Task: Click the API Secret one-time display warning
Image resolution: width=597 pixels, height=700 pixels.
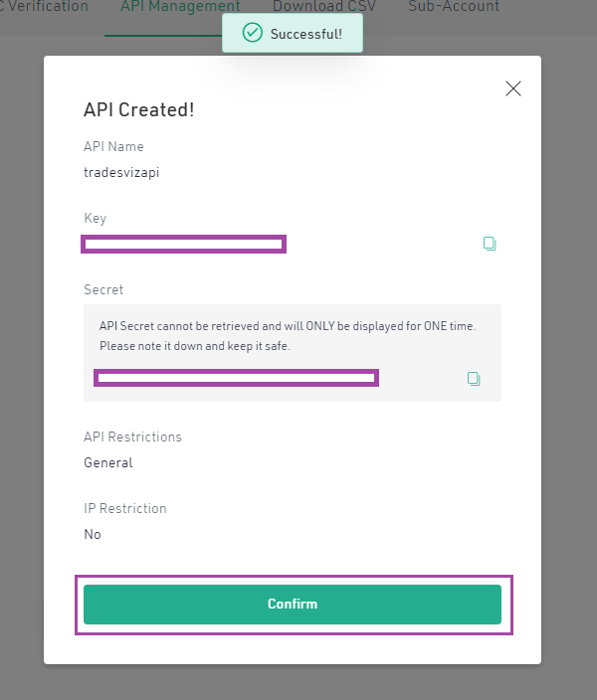Action: coord(288,336)
